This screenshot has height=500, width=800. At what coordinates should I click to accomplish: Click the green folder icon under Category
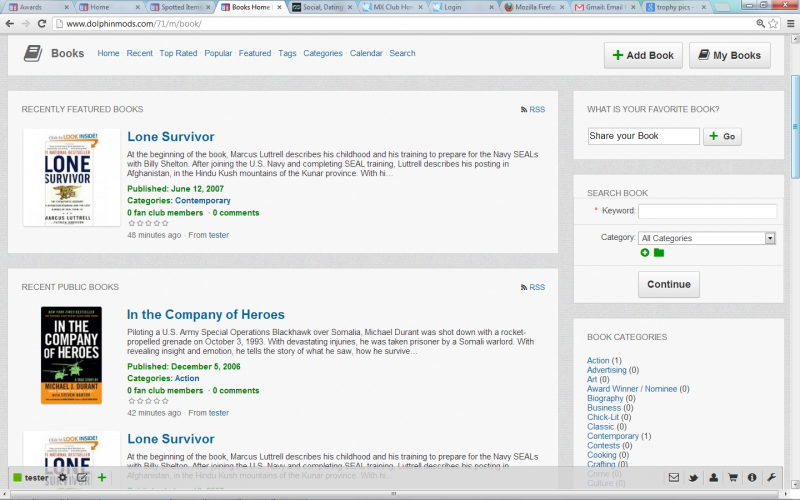tap(659, 253)
